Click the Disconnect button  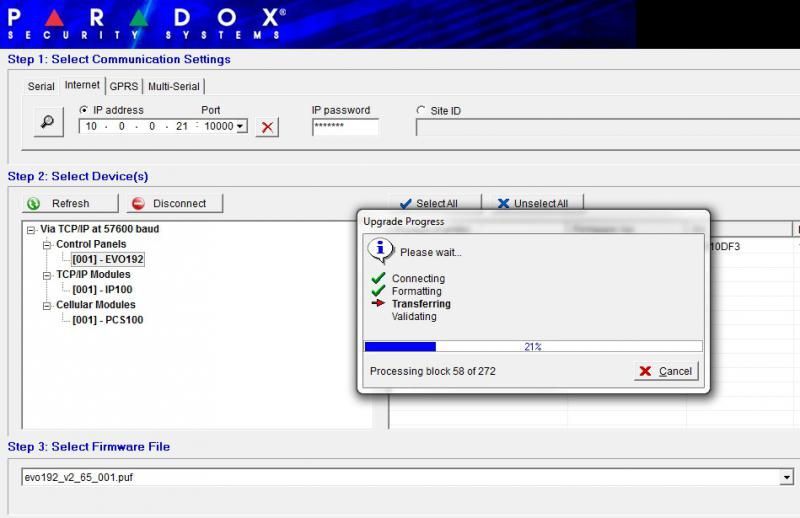point(175,203)
